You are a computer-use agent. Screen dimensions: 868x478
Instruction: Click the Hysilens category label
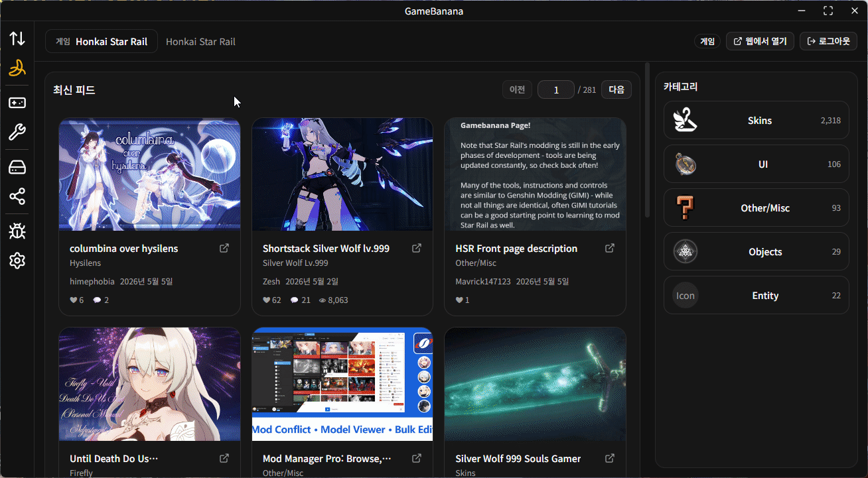tap(86, 263)
